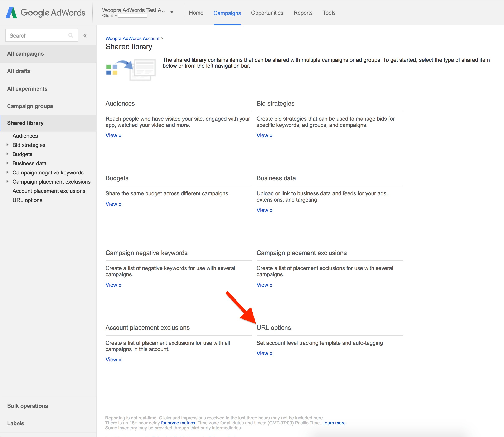Select All campaigns in the sidebar

(25, 53)
